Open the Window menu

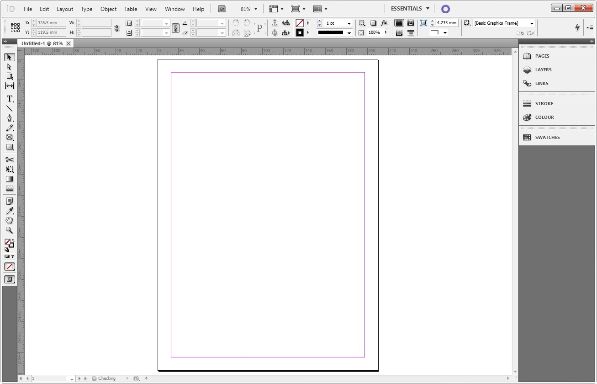[174, 9]
